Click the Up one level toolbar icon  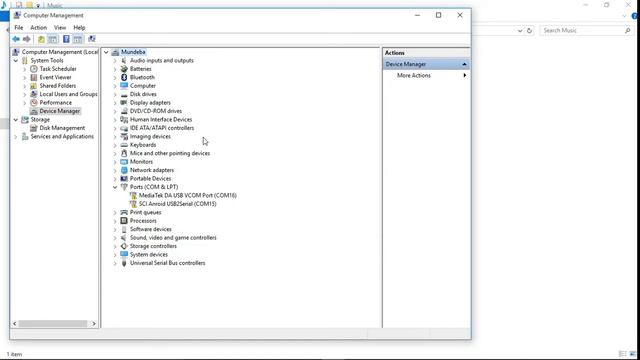coord(41,39)
